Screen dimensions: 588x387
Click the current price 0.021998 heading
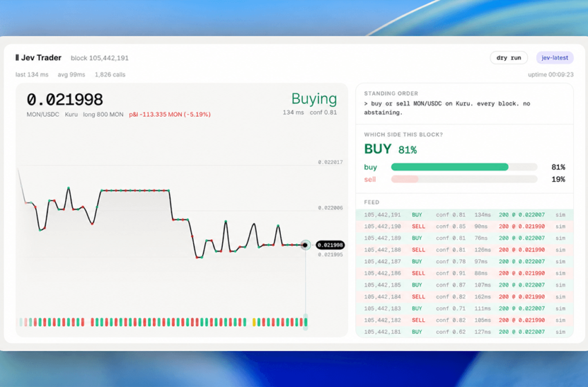pyautogui.click(x=64, y=100)
